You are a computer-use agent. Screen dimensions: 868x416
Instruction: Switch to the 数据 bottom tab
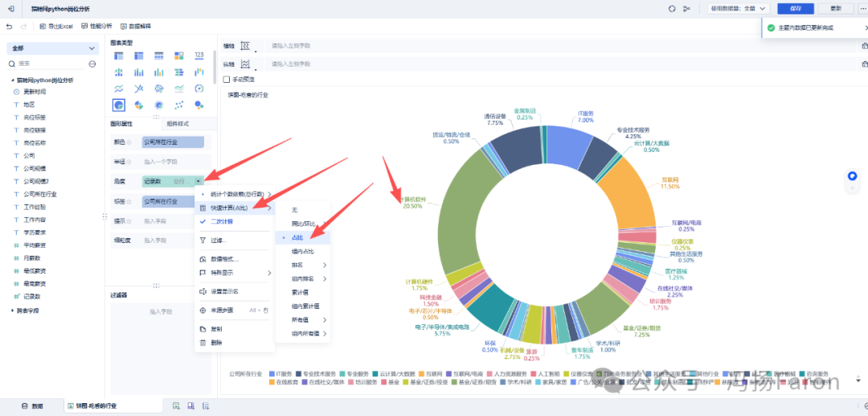coord(32,406)
